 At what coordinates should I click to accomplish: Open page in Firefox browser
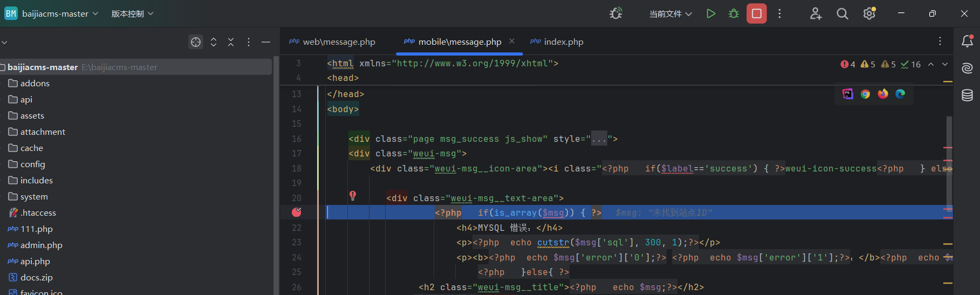(x=883, y=94)
